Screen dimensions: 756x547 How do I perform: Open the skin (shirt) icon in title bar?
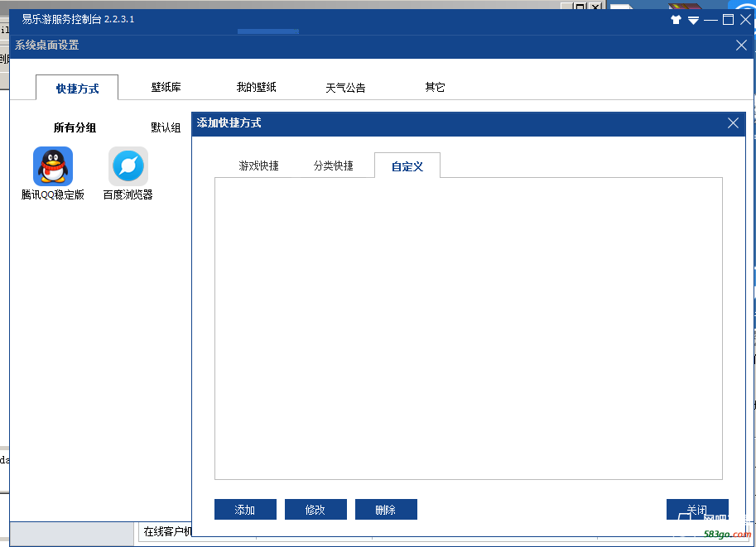(676, 20)
